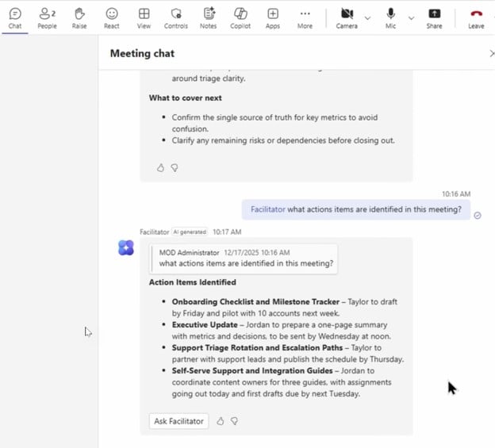Open the Apps menu

[273, 17]
